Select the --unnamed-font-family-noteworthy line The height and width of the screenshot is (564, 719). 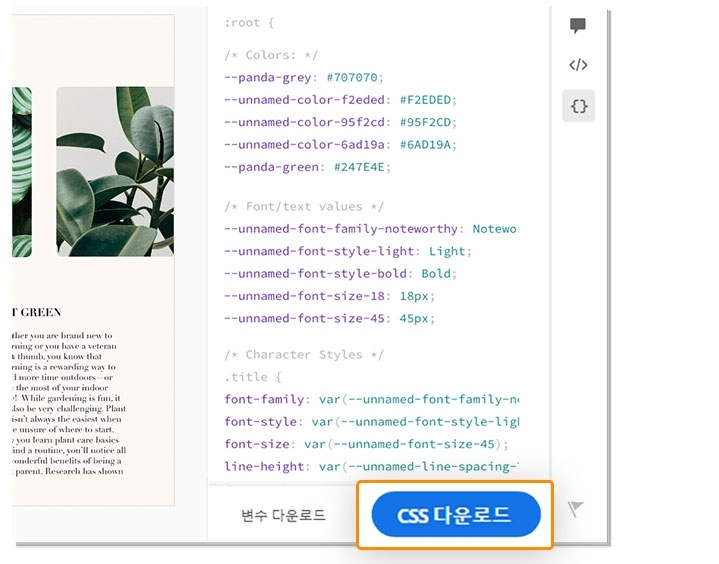coord(371,229)
